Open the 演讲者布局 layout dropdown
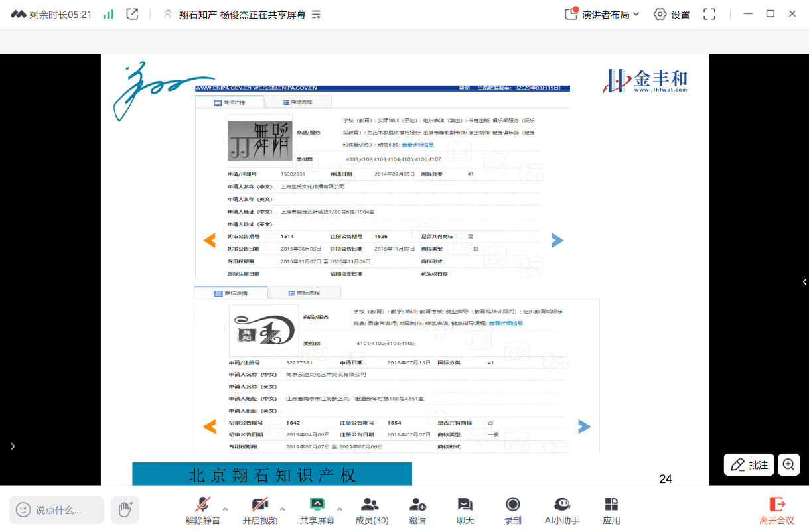Image resolution: width=809 pixels, height=532 pixels. click(x=602, y=14)
